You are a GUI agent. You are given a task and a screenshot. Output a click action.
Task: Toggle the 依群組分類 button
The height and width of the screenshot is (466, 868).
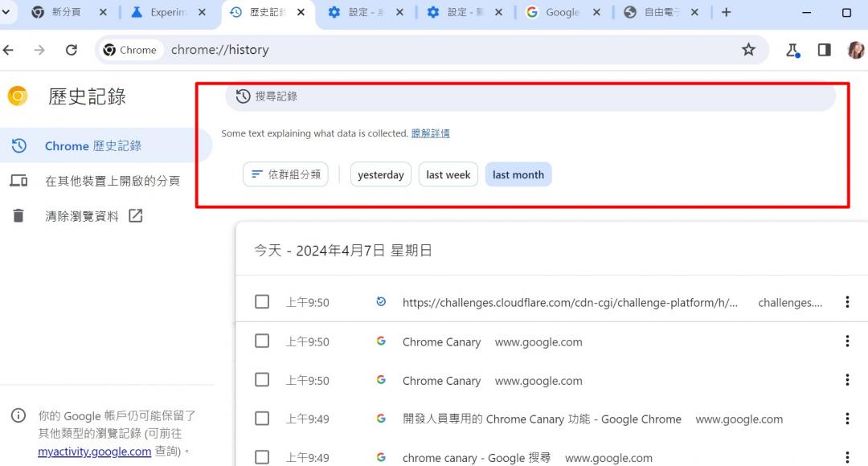coord(285,175)
